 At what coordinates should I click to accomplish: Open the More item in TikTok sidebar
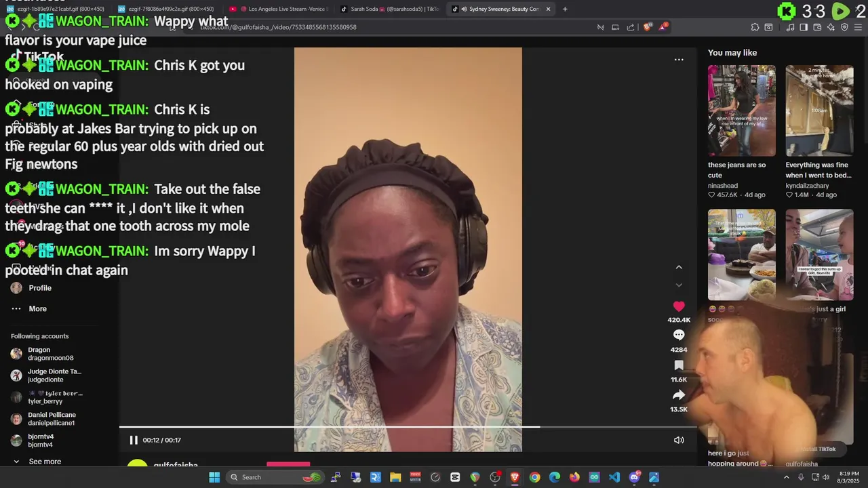tap(29, 308)
